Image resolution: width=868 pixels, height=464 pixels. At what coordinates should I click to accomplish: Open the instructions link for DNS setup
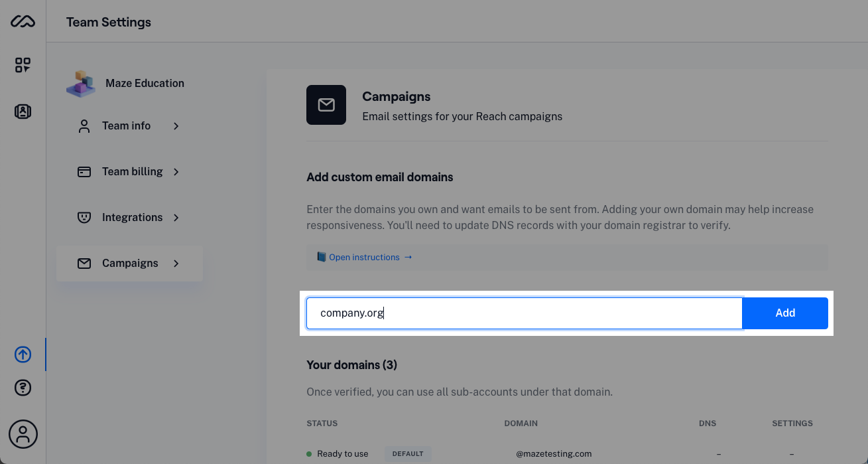363,257
